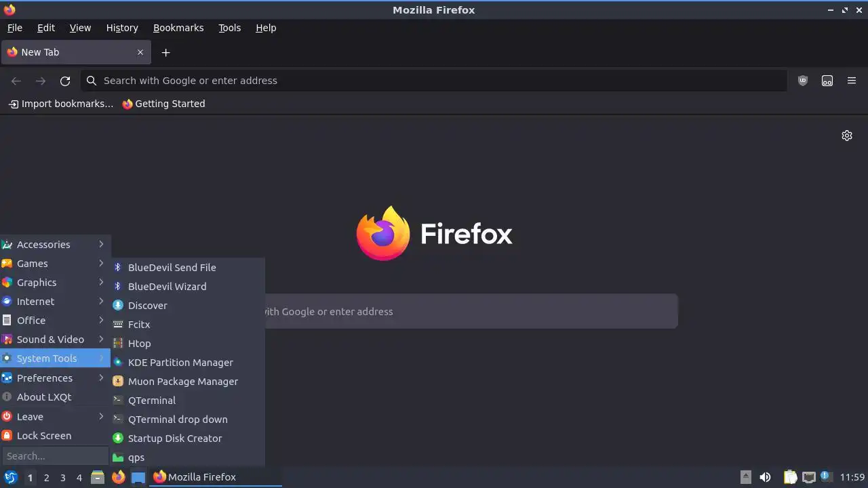Screen dimensions: 868x488
Task: Click Lock Screen in the menu
Action: (x=55, y=435)
